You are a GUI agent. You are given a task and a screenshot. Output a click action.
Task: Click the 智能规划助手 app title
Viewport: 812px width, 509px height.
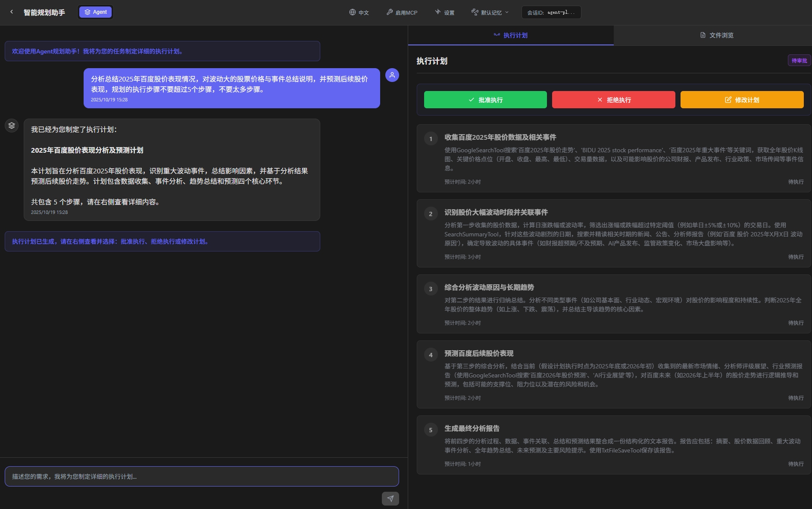(x=44, y=13)
